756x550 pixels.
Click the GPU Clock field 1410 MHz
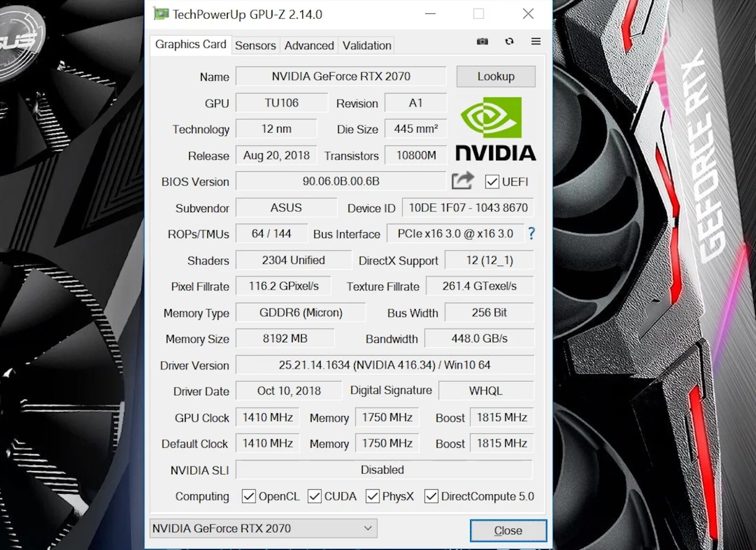[267, 417]
